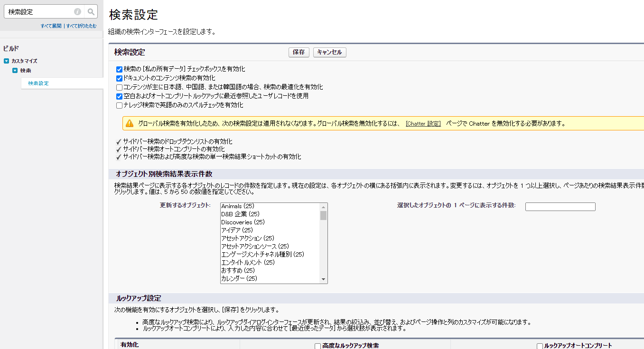Enable the 高度なルックアップ検索 checkbox
Image resolution: width=644 pixels, height=349 pixels.
(x=317, y=346)
